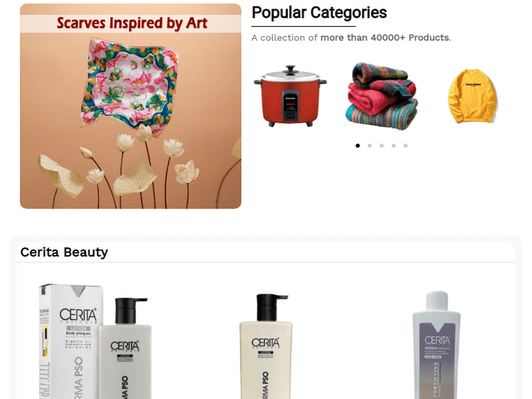Viewport: 532px width, 399px height.
Task: Click the Popular Categories heading
Action: [x=319, y=13]
